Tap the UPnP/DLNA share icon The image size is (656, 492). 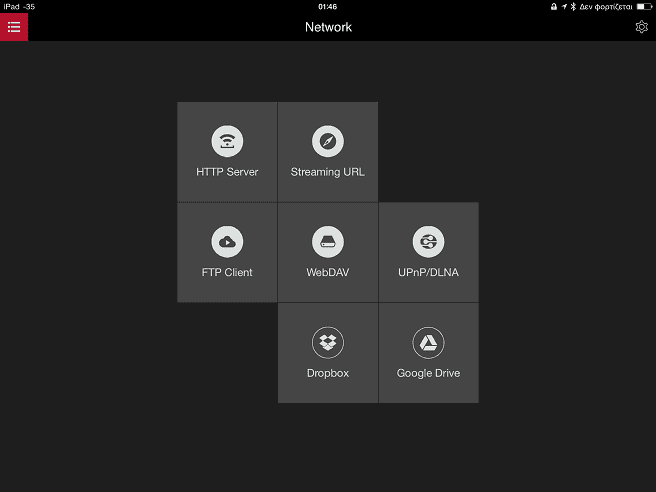(428, 242)
